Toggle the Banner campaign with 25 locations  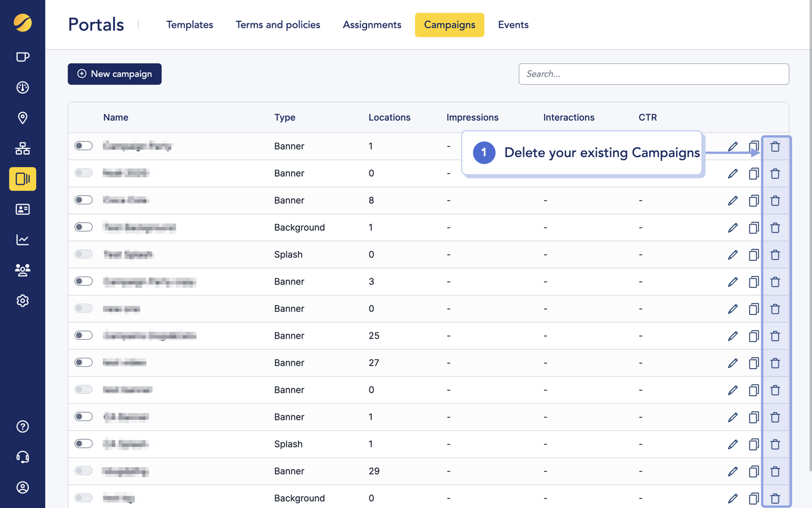[83, 336]
